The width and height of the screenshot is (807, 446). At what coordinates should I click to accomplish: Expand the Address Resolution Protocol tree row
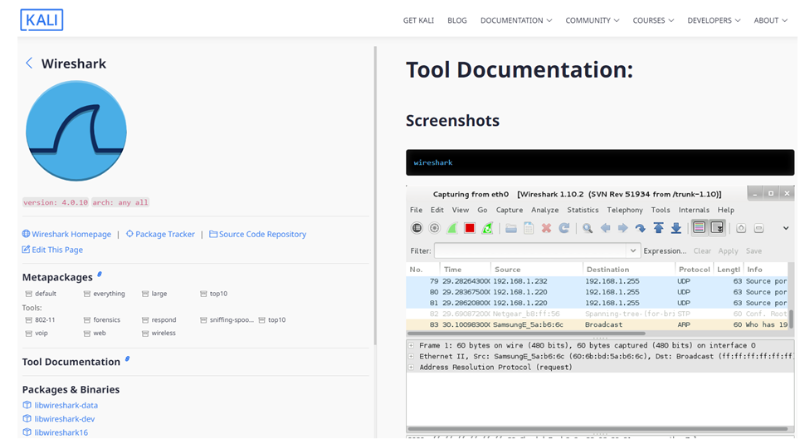[411, 367]
